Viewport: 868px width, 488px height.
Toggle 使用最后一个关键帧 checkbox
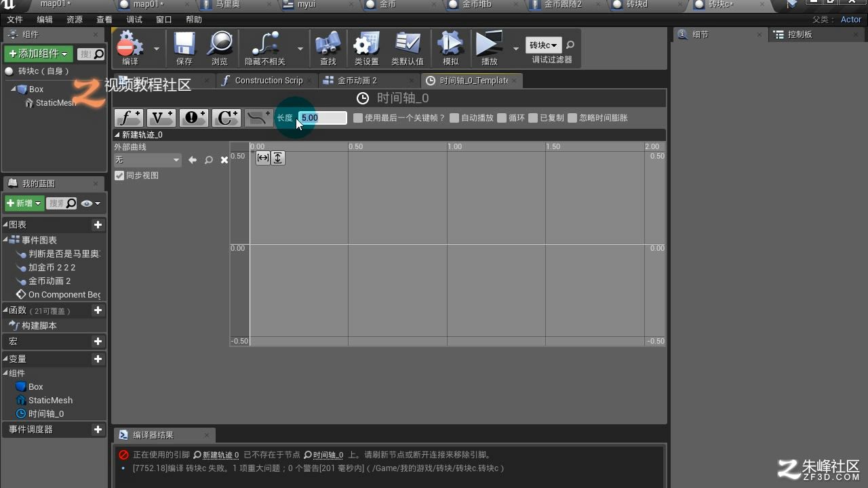358,118
